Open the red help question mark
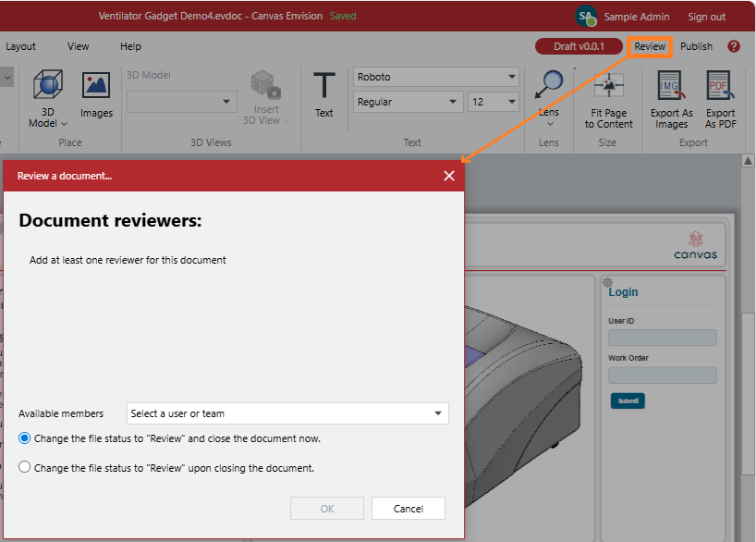This screenshot has width=756, height=542. pos(734,46)
